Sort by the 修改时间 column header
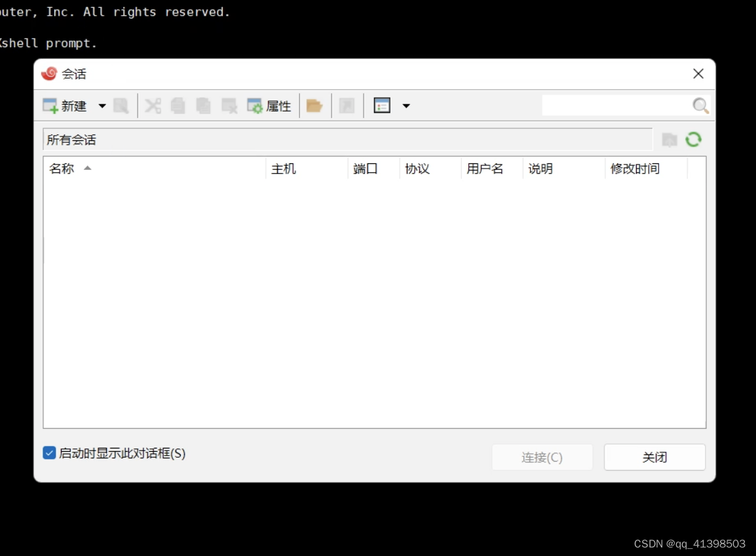The image size is (756, 556). click(x=646, y=169)
